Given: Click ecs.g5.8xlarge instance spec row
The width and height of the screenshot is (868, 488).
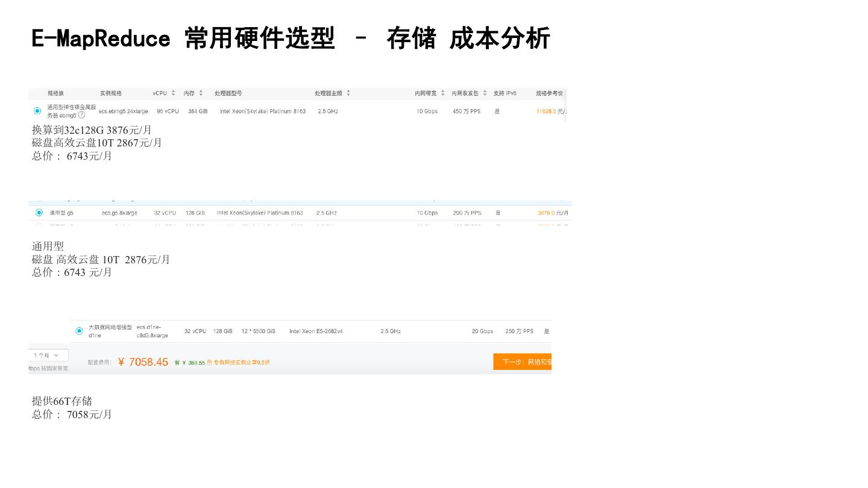Looking at the screenshot, I should [x=119, y=213].
